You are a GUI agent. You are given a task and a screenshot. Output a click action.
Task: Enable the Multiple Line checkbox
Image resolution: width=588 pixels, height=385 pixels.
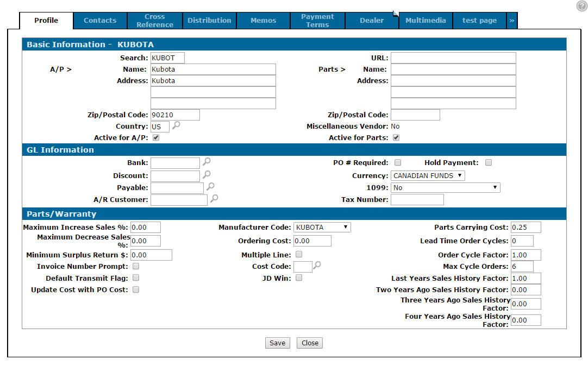(x=299, y=255)
